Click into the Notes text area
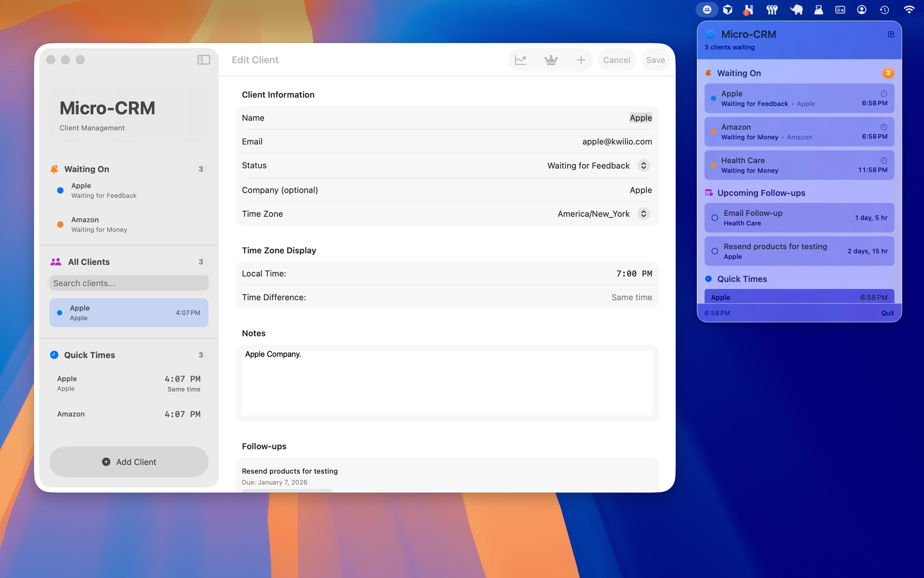This screenshot has width=924, height=578. [447, 383]
